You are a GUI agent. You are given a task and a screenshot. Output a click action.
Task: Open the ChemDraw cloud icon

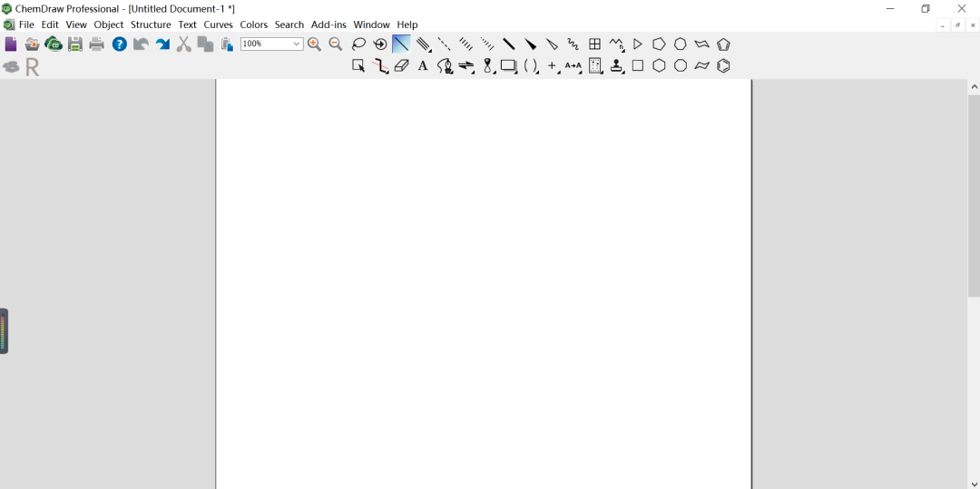click(x=54, y=44)
